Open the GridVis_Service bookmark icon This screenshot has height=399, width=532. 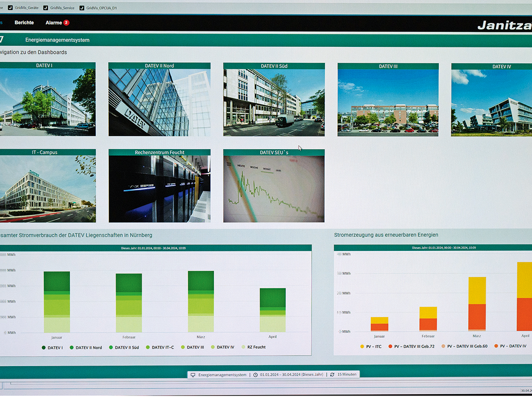(x=45, y=8)
